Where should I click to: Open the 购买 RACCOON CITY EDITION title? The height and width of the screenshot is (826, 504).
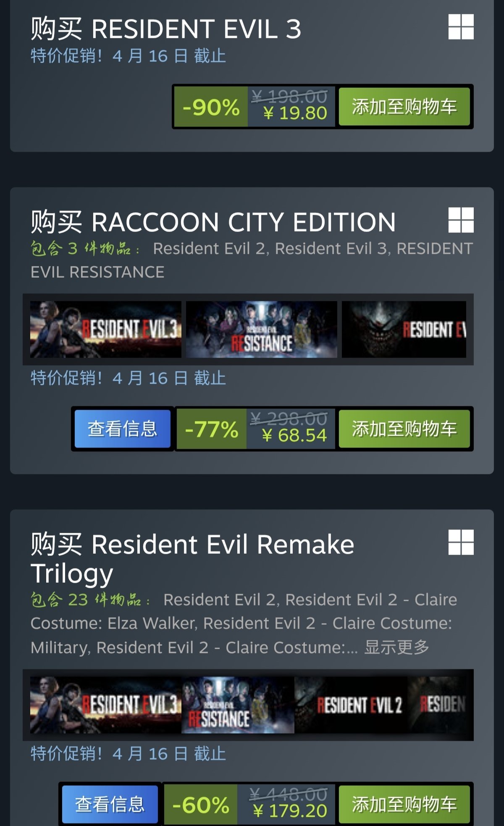213,222
